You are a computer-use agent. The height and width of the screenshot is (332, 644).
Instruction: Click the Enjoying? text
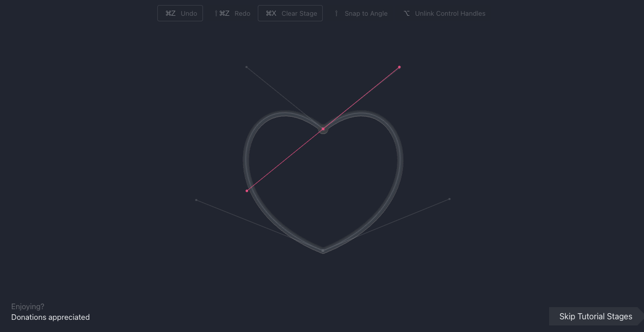[28, 307]
